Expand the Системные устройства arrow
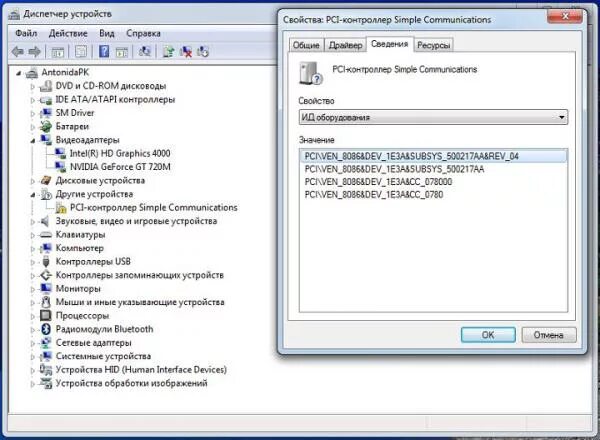600x440 pixels. pyautogui.click(x=33, y=357)
